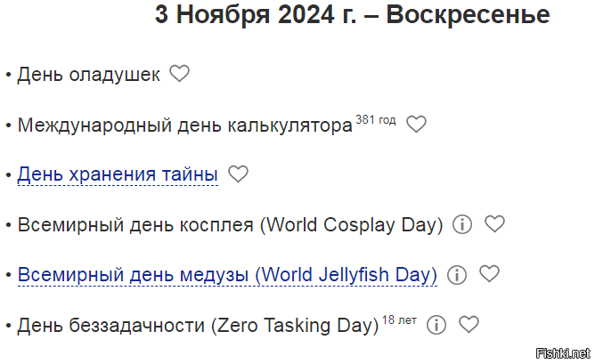The height and width of the screenshot is (364, 595).
Task: Like the День оладушек holiday with its heart
Action: coord(179,73)
